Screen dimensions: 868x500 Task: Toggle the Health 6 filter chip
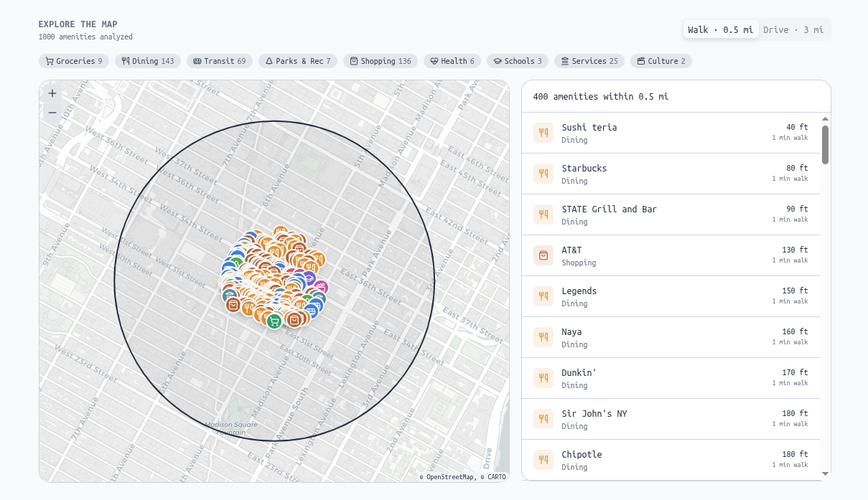tap(452, 61)
